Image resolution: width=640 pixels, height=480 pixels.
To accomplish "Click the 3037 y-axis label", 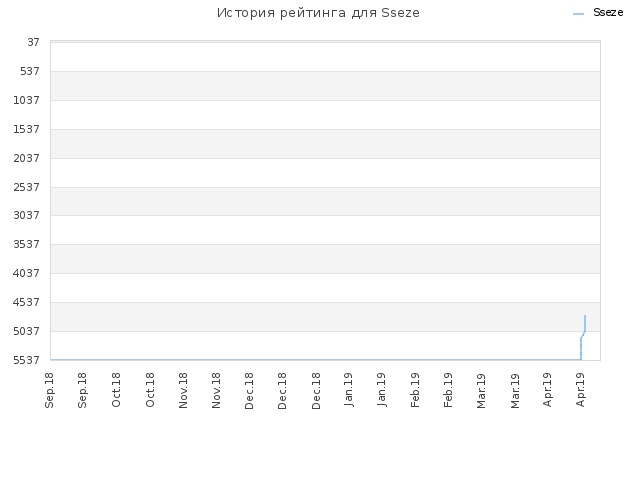I will click(x=27, y=215).
